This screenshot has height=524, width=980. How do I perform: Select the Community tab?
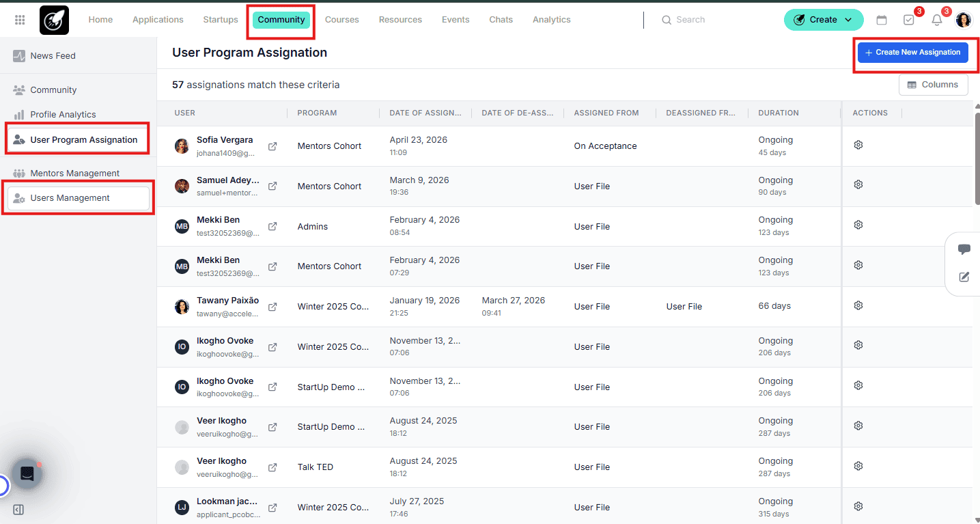(281, 20)
